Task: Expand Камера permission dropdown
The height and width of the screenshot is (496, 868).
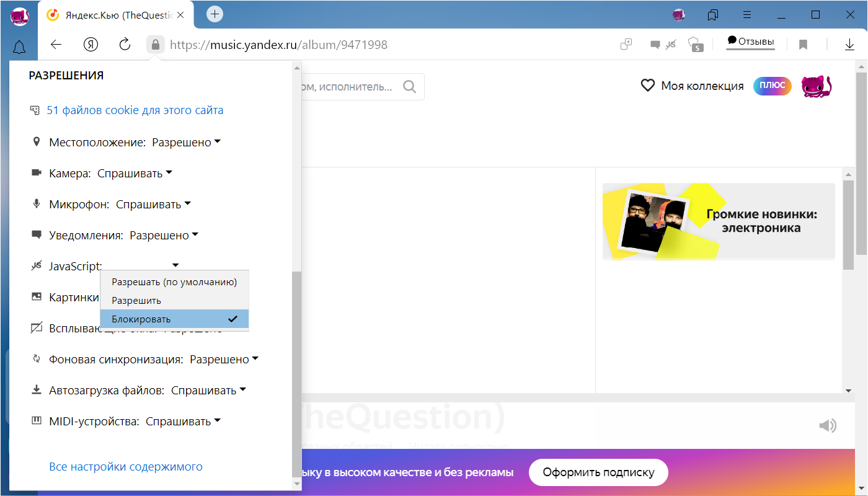Action: [x=135, y=173]
